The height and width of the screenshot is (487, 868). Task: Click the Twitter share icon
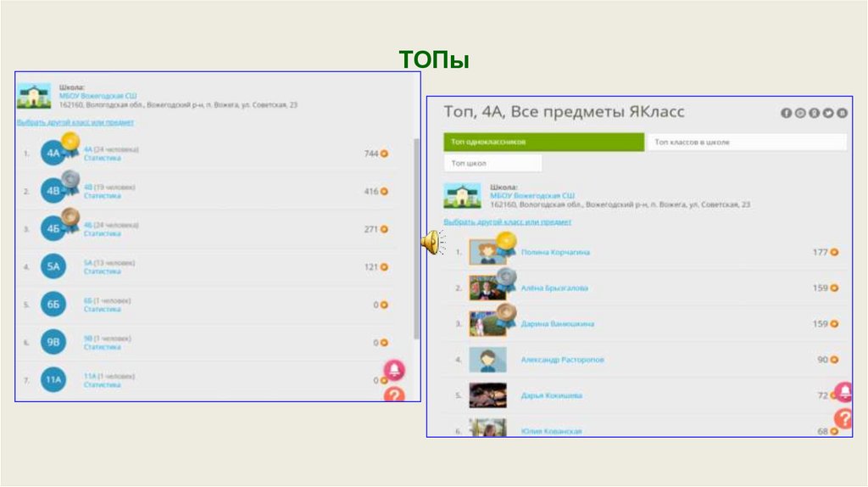pyautogui.click(x=827, y=113)
